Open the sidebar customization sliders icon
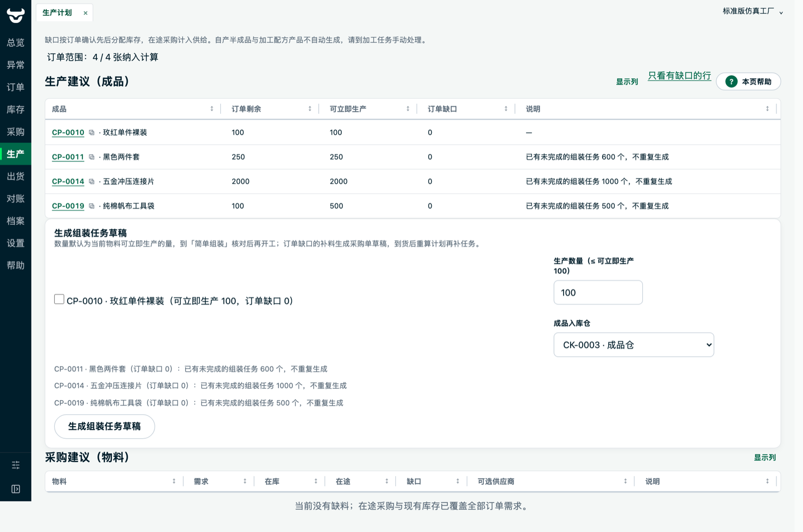Image resolution: width=803 pixels, height=532 pixels. [16, 465]
